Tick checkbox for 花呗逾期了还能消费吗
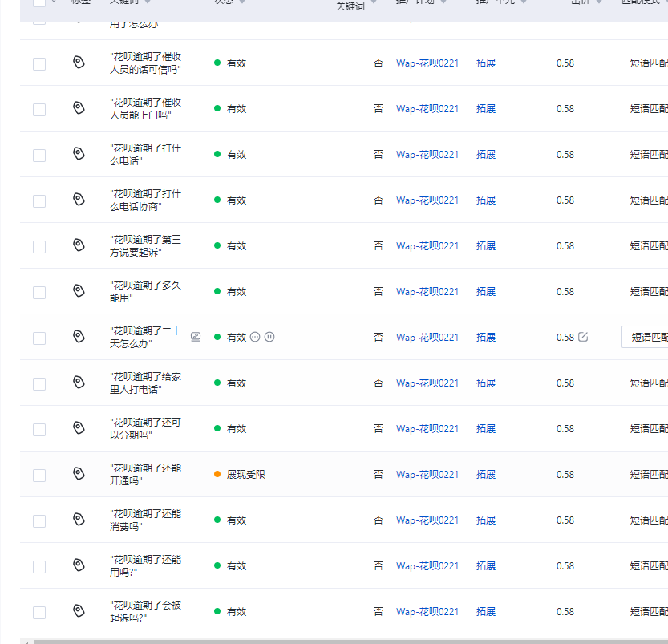The image size is (668, 644). 39,521
